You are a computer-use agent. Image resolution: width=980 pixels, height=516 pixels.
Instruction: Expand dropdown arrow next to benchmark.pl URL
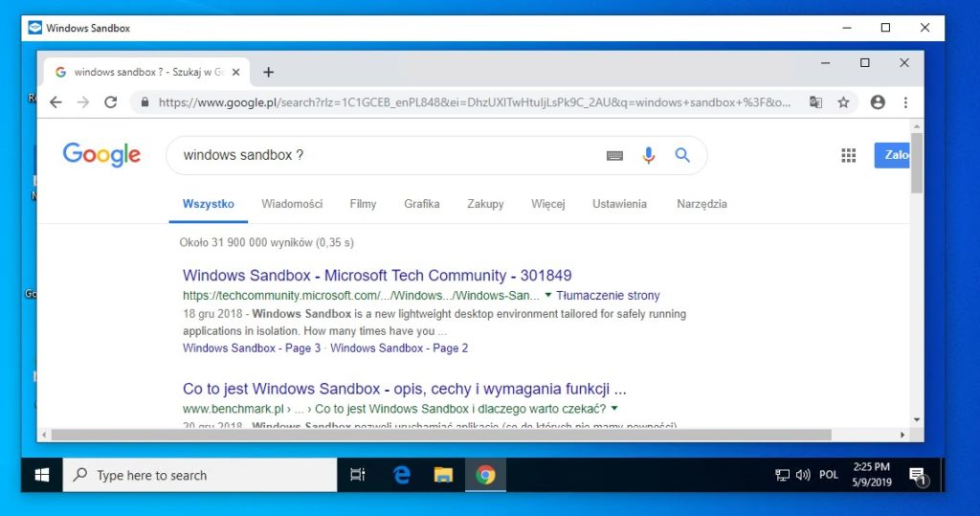pyautogui.click(x=614, y=408)
